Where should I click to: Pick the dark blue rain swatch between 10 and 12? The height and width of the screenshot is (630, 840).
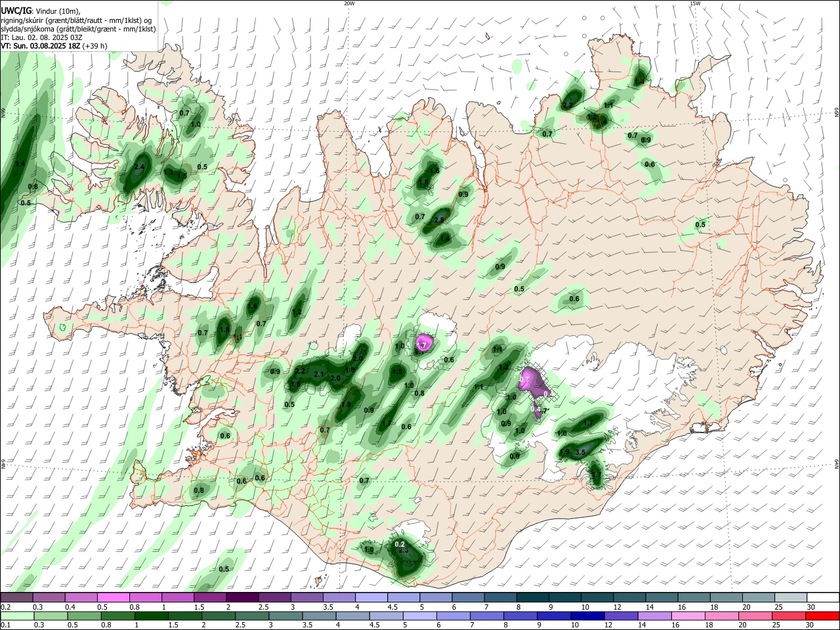586,616
